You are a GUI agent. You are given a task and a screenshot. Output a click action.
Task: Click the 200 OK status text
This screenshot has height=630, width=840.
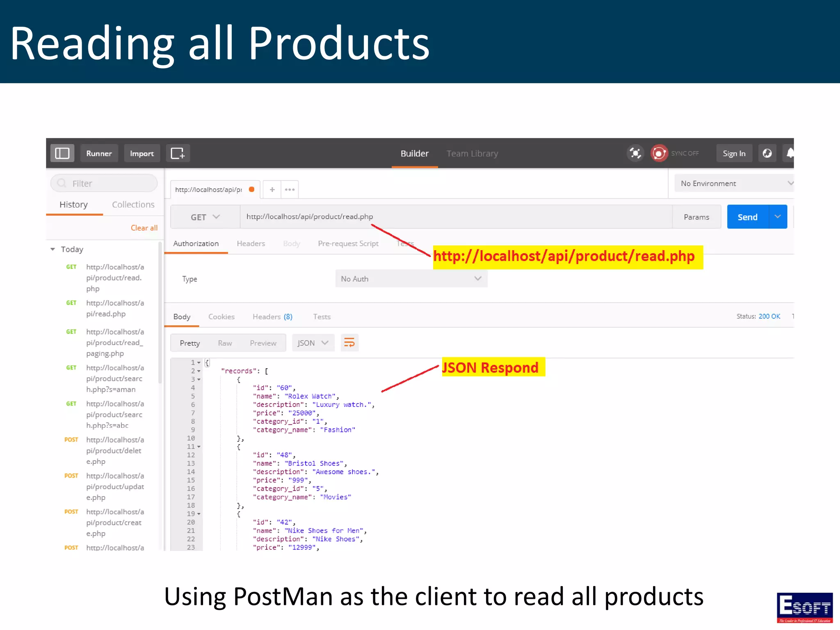(769, 316)
